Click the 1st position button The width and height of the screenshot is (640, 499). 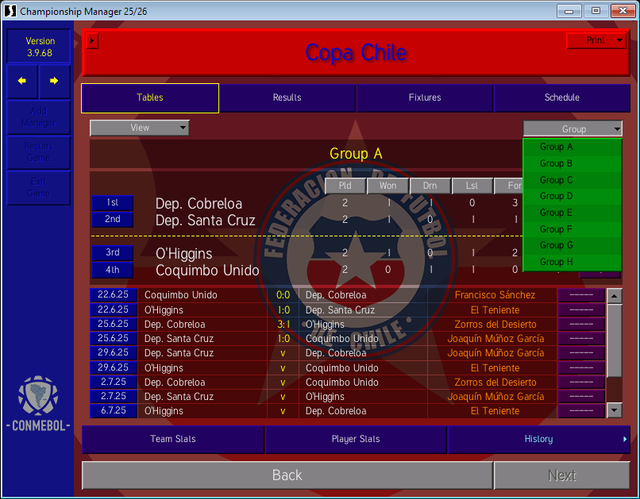coord(112,203)
